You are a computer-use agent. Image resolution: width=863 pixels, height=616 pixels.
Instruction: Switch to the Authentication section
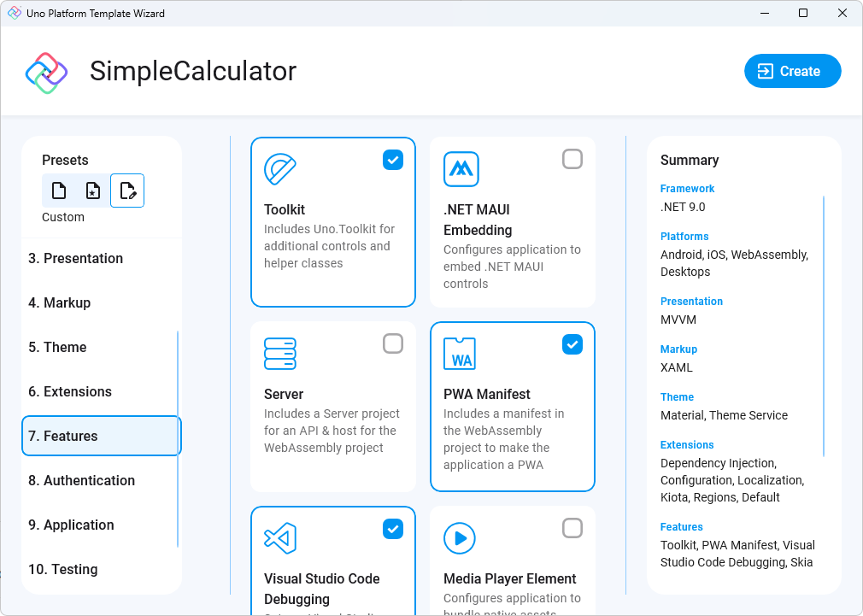[x=101, y=480]
